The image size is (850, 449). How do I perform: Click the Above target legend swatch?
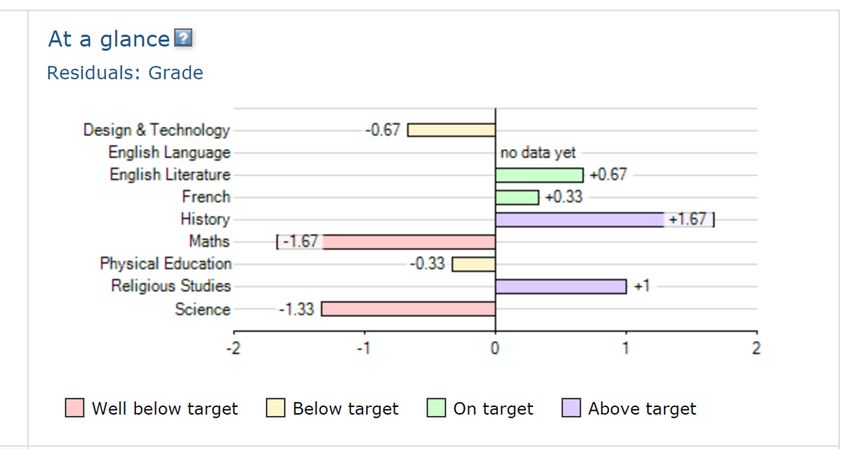coord(571,408)
